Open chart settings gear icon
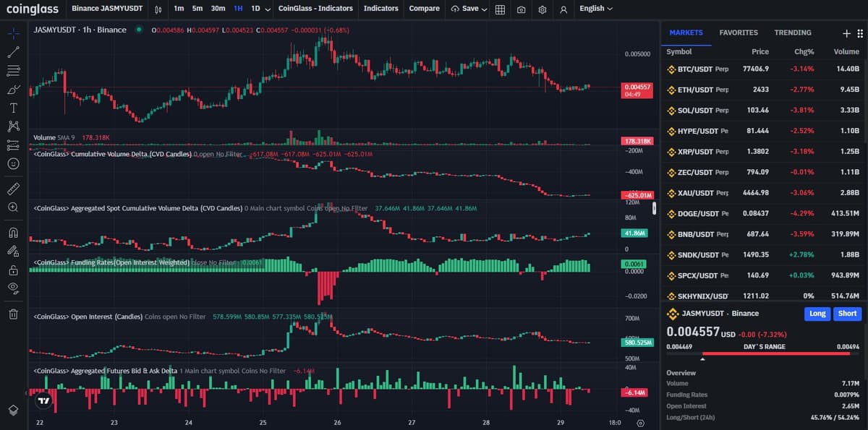 [542, 9]
